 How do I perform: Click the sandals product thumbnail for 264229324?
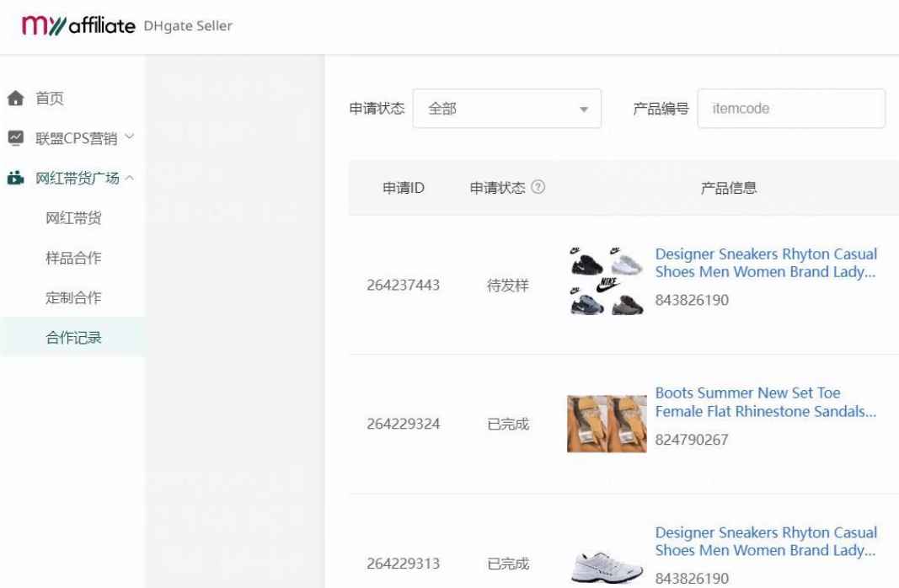click(x=607, y=424)
